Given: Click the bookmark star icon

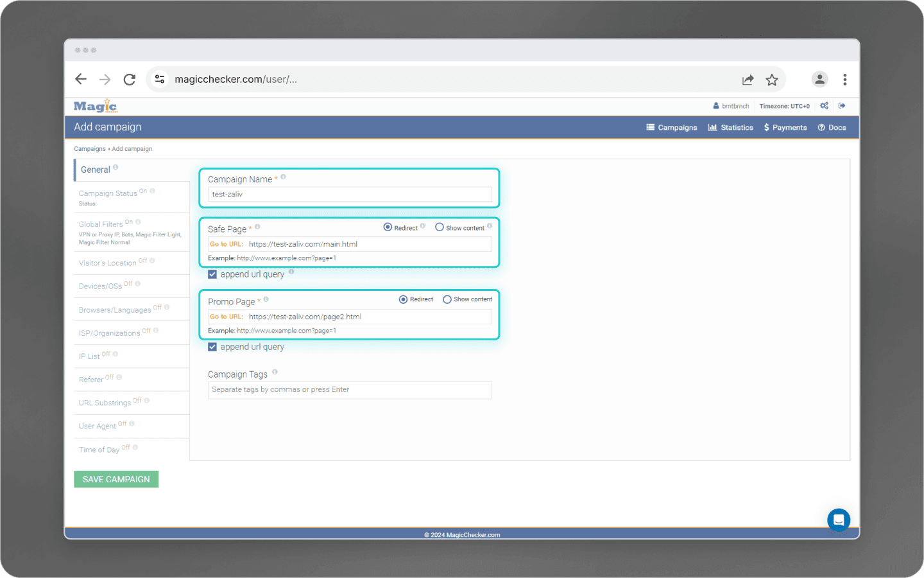Looking at the screenshot, I should 772,80.
